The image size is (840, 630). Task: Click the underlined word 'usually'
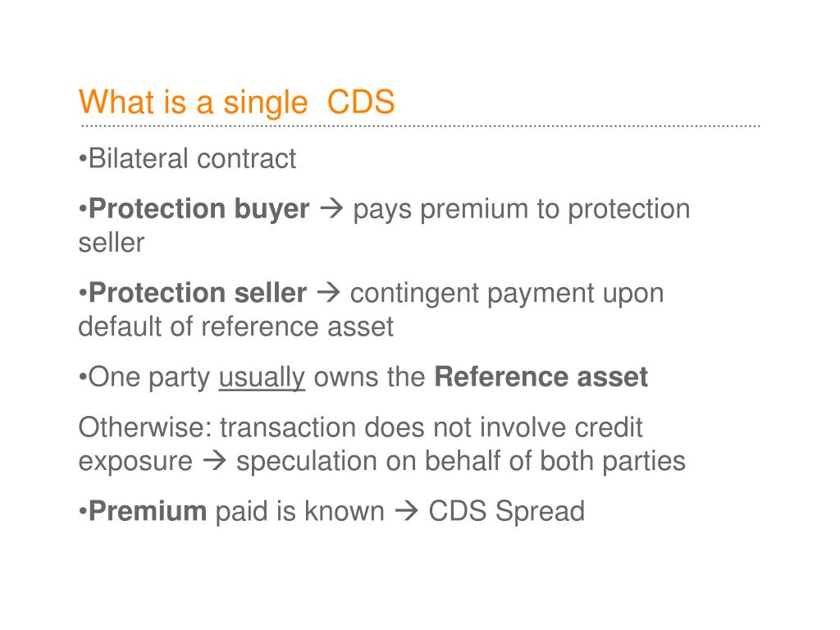262,377
